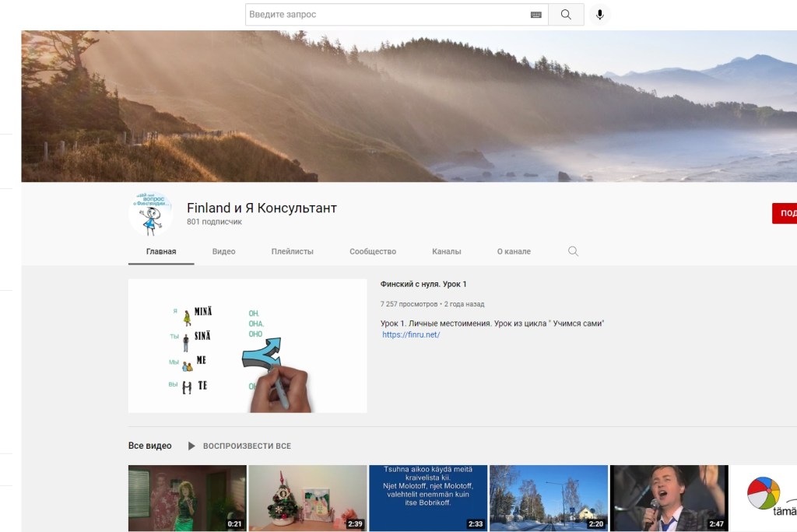Image resolution: width=797 pixels, height=532 pixels.
Task: Activate voice search microphone icon
Action: pyautogui.click(x=599, y=15)
